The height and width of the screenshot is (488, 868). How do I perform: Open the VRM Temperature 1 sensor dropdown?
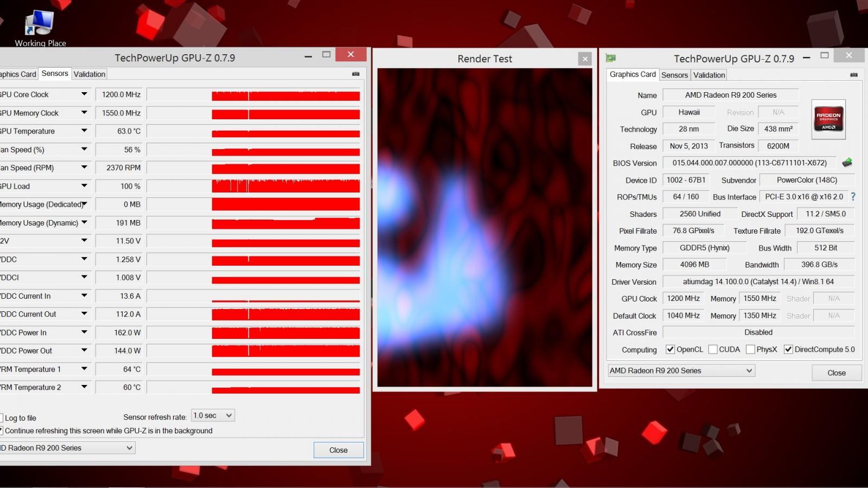(x=84, y=369)
